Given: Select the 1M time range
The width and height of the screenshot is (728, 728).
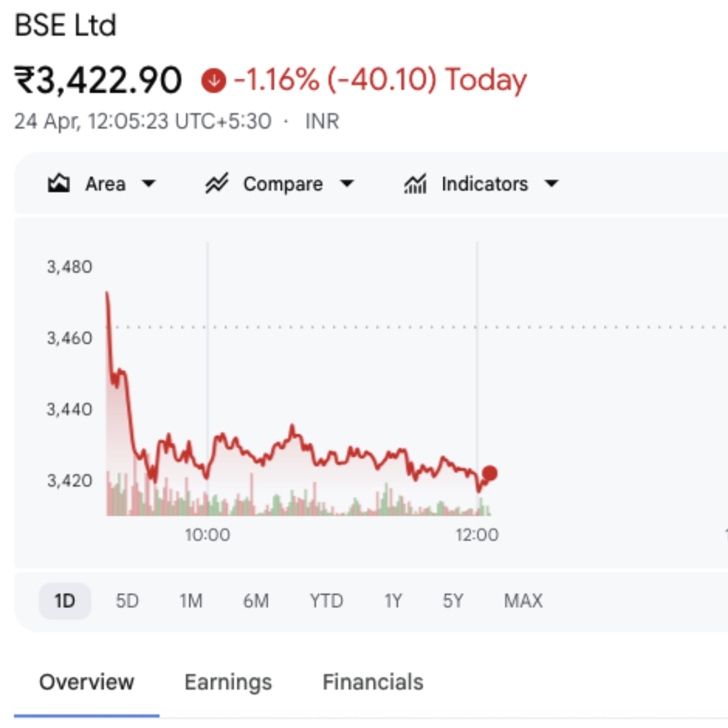Looking at the screenshot, I should (x=191, y=601).
